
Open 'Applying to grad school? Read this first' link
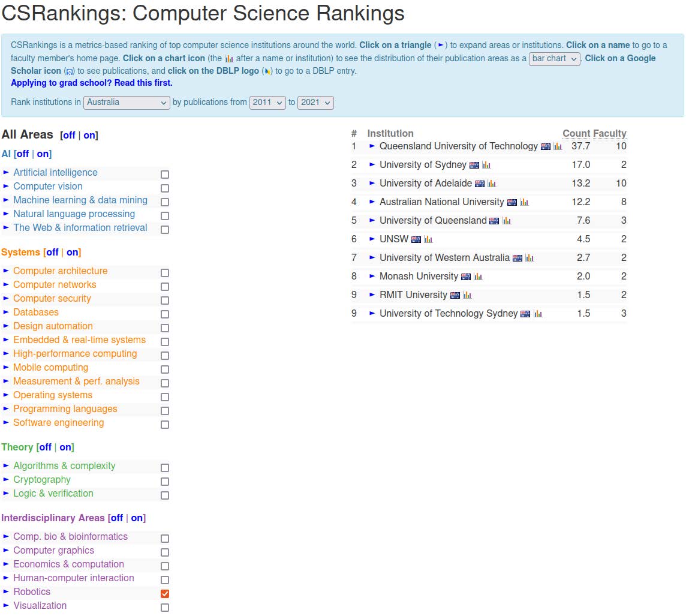(x=91, y=83)
